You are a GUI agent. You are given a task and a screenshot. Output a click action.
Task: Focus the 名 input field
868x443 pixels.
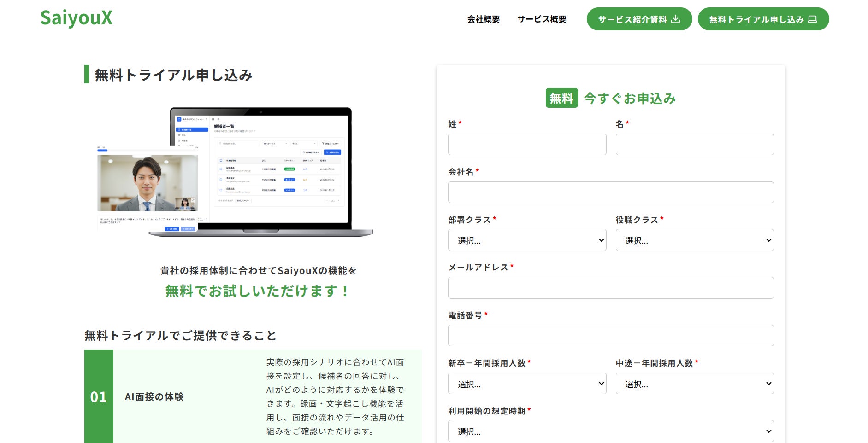tap(695, 144)
